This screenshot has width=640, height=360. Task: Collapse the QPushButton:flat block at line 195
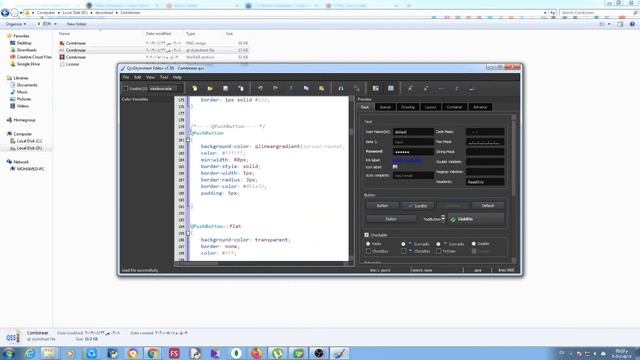[x=188, y=233]
